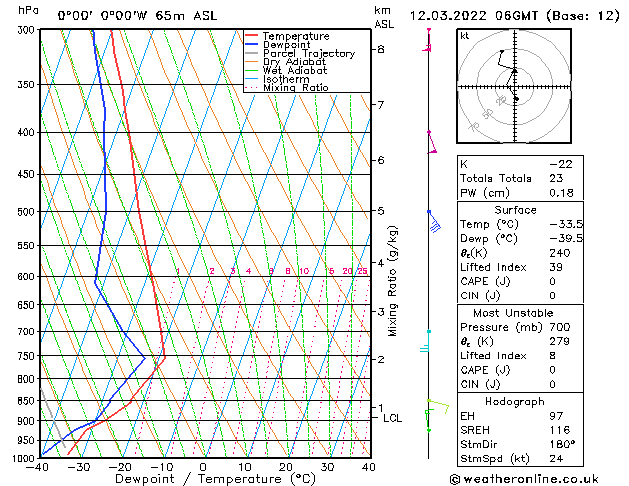The width and height of the screenshot is (629, 486).
Task: Click the '5' km altitude axis label
Action: tap(381, 211)
